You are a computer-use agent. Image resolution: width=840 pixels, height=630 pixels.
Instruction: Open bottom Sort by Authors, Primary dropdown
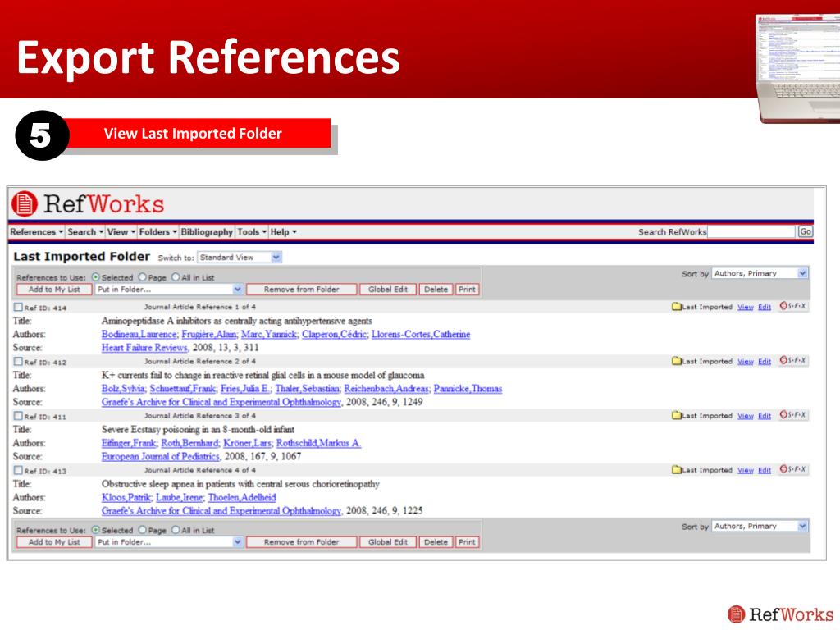(x=760, y=526)
